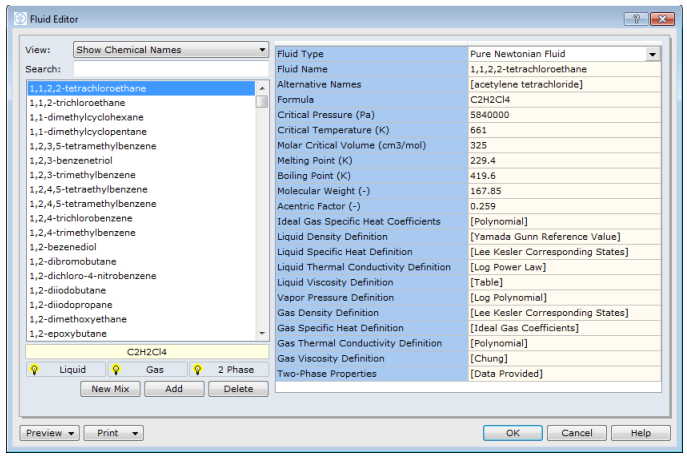Expand the Fluid Type dropdown
687x458 pixels.
pyautogui.click(x=652, y=54)
